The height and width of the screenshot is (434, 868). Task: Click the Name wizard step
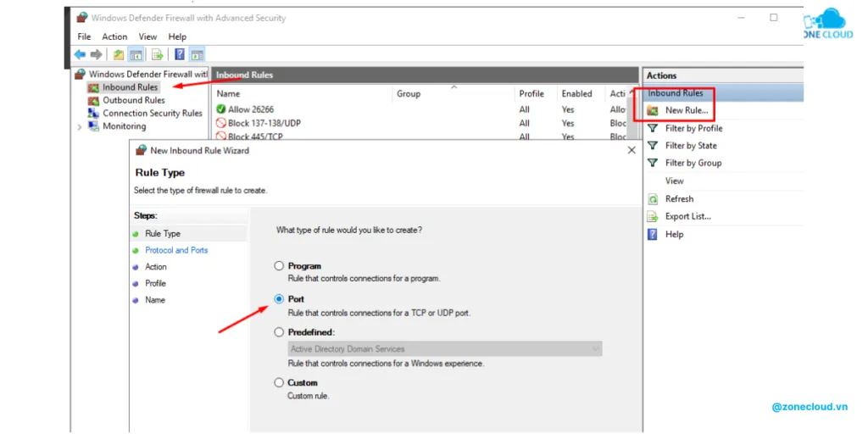[x=155, y=300]
